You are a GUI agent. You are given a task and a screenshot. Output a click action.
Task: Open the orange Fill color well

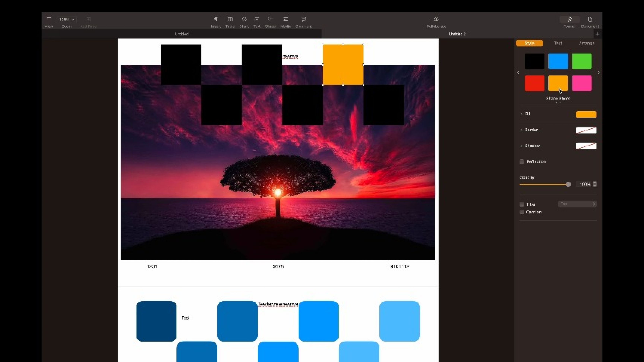point(586,114)
